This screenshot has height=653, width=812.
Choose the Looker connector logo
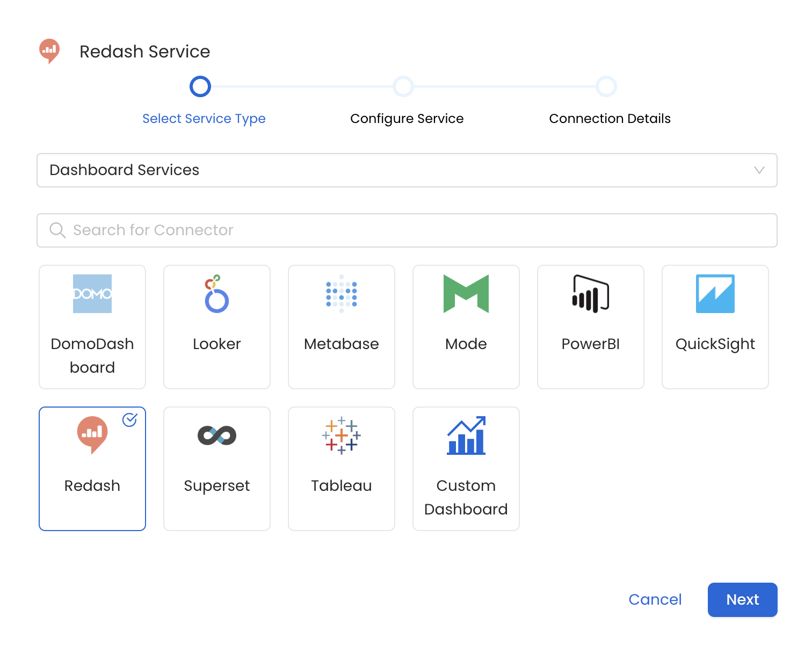(217, 294)
